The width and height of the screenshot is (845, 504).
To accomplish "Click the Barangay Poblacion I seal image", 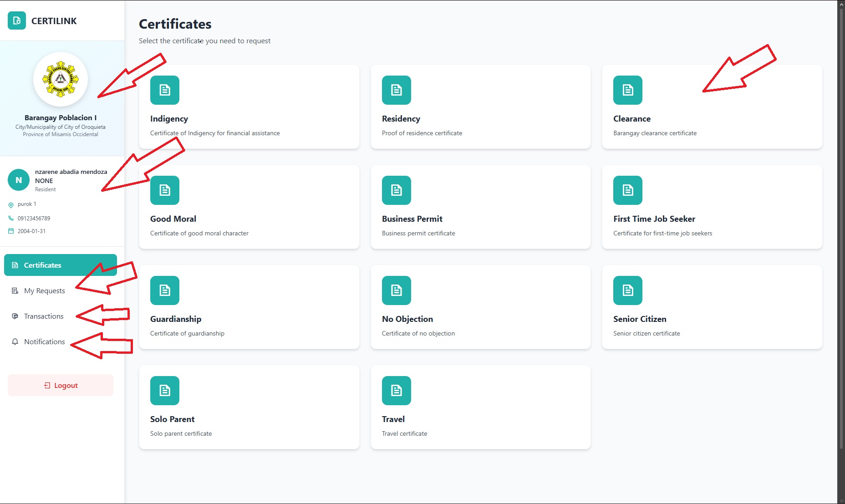I will (60, 79).
